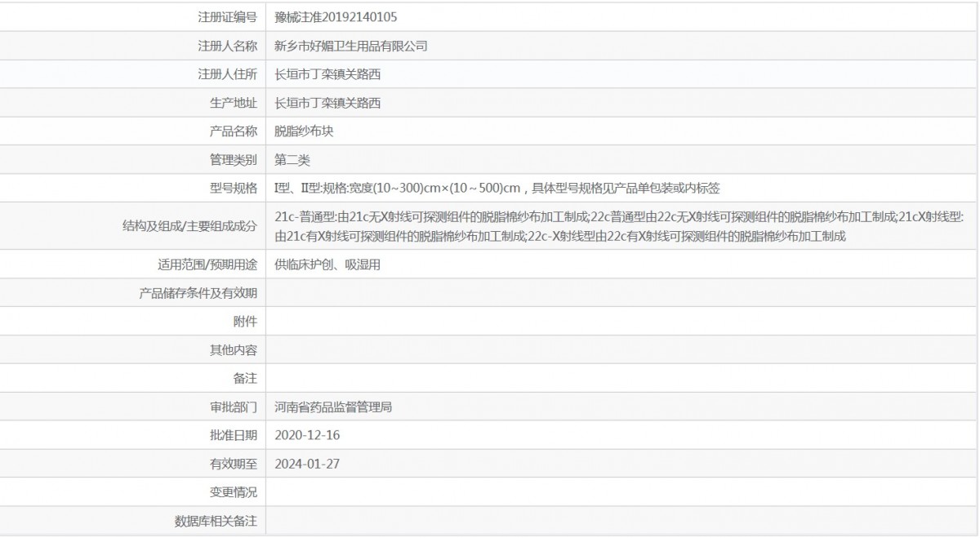The height and width of the screenshot is (538, 980).
Task: Select the 产品储存条件及有效期 label
Action: coord(198,293)
